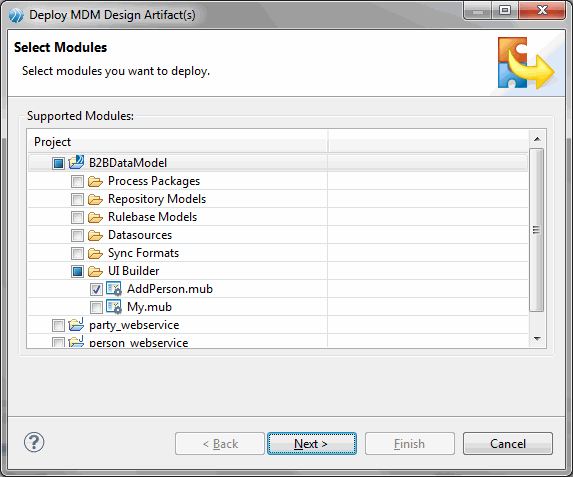Image resolution: width=573 pixels, height=477 pixels.
Task: Select the AddPerson.mub label
Action: 170,289
